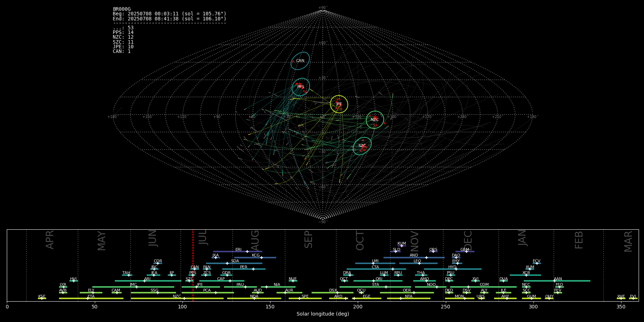The width and height of the screenshot is (644, 322).
Task: Click the JXA shower label
Action: click(x=215, y=255)
